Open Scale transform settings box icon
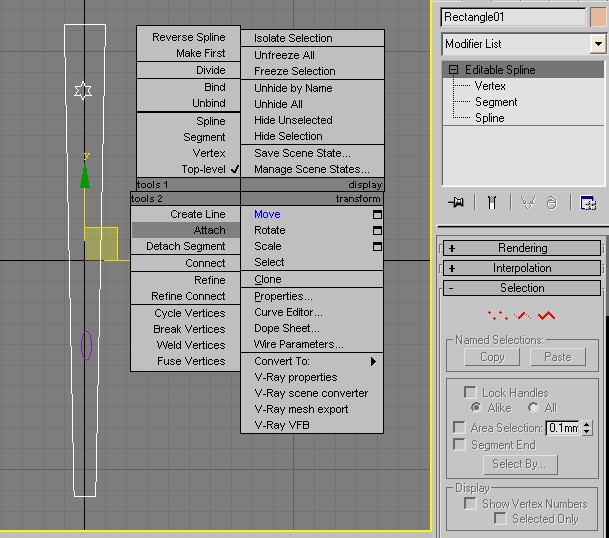Screen dimensions: 609x538 [x=377, y=246]
